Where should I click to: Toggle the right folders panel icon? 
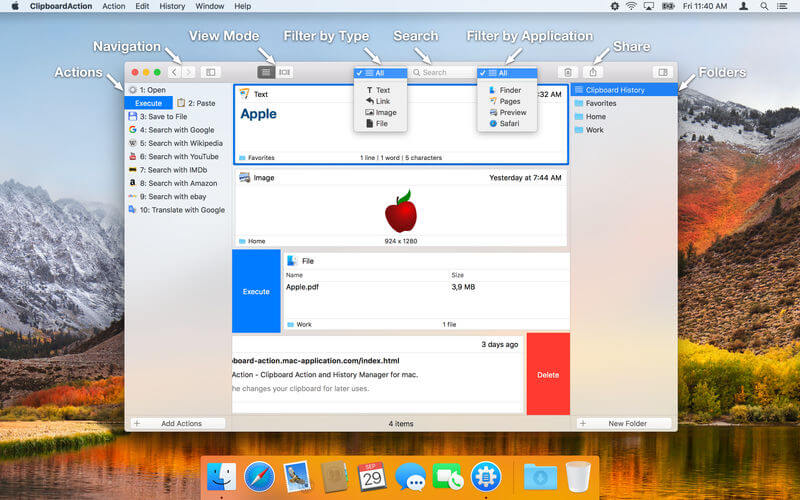coord(663,72)
